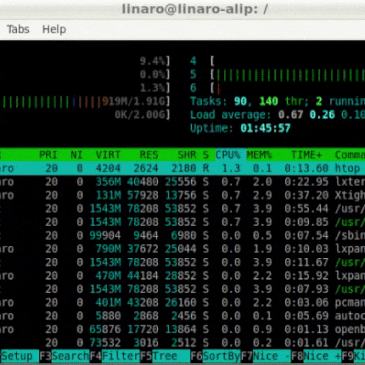This screenshot has height=365, width=365.
Task: Select the openb row with 65876 VIRT
Action: [182, 329]
